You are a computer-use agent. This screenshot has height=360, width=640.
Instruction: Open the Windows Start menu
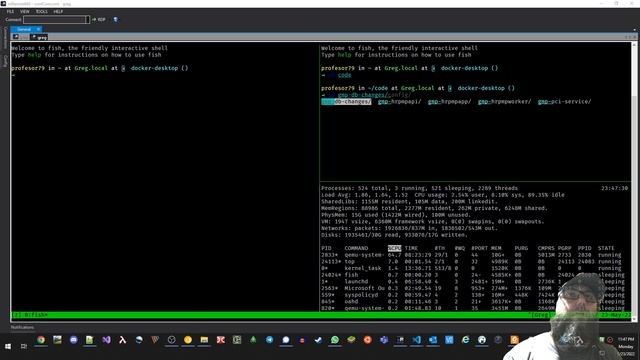coord(8,346)
